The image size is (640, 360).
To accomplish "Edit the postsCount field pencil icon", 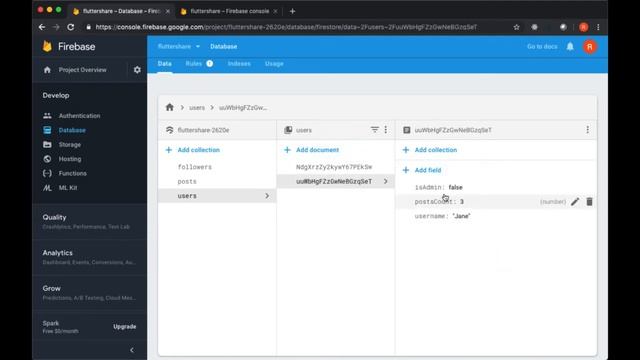I will point(575,202).
